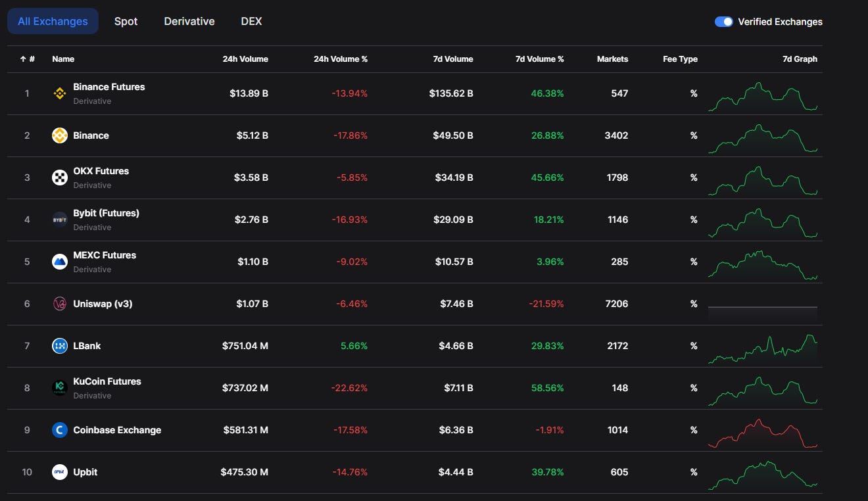This screenshot has width=868, height=501.
Task: Click the LBank logo icon
Action: pos(60,346)
